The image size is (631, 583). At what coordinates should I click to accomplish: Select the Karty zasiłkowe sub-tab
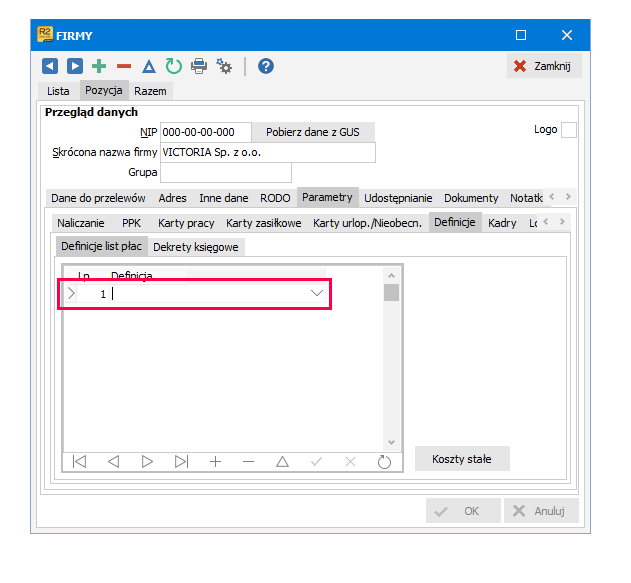[x=264, y=223]
